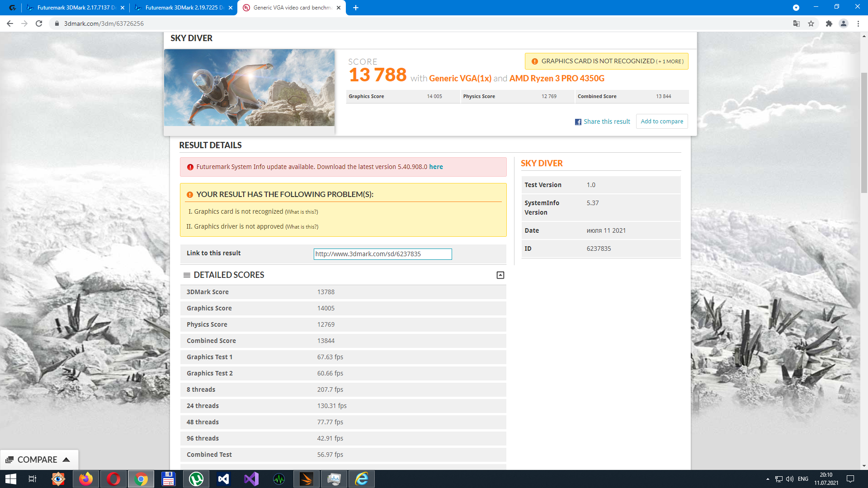Viewport: 868px width, 488px height.
Task: Open Firefox from the taskbar
Action: click(x=86, y=479)
